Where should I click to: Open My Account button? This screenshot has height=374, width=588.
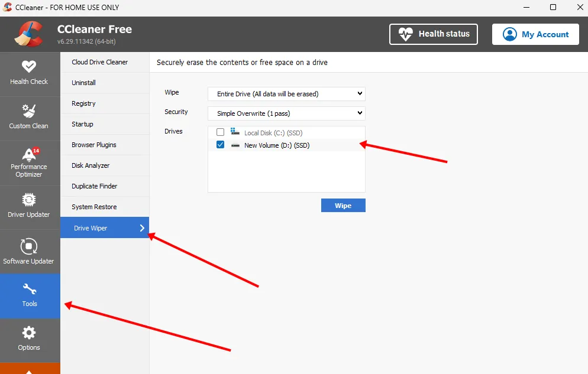coord(535,34)
